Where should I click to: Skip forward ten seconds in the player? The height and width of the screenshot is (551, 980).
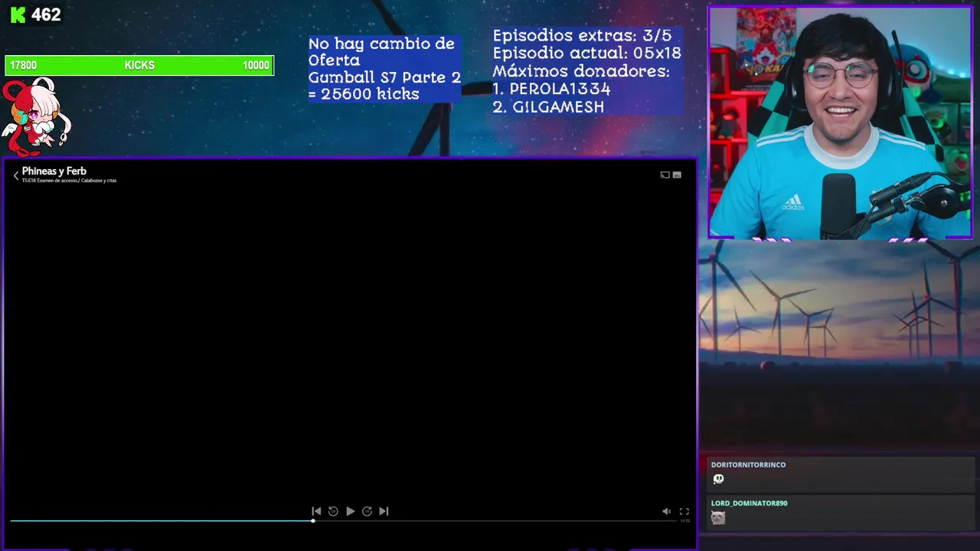tap(367, 511)
